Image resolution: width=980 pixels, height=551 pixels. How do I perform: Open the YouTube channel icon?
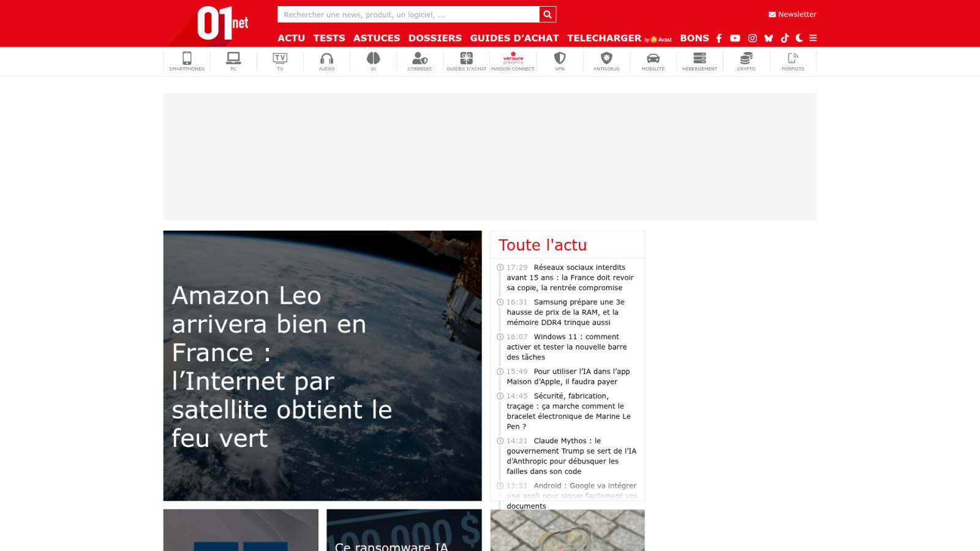[x=735, y=38]
